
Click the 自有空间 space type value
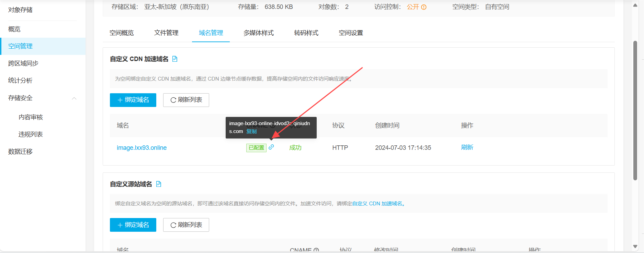[497, 7]
